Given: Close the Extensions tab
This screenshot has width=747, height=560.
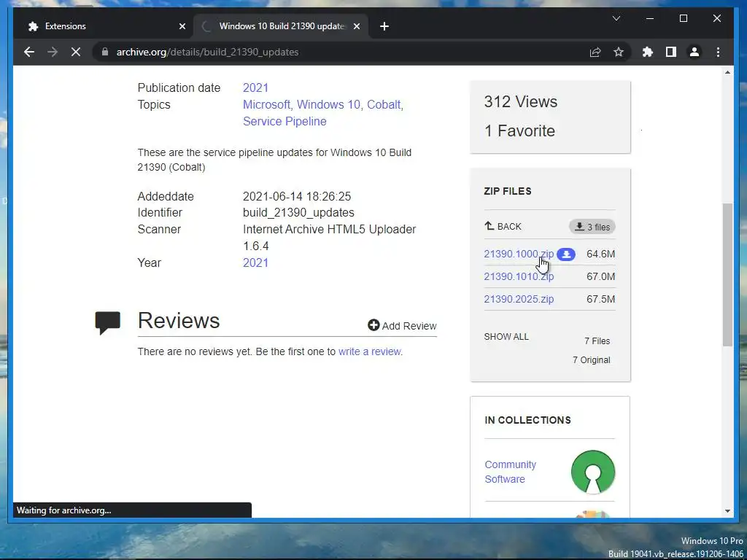Looking at the screenshot, I should click(182, 26).
